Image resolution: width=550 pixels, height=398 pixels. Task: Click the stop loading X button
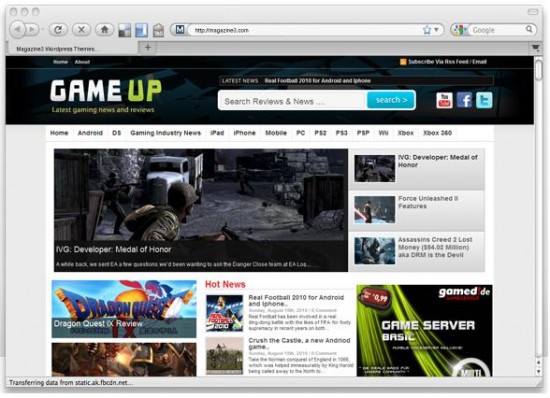coord(81,30)
